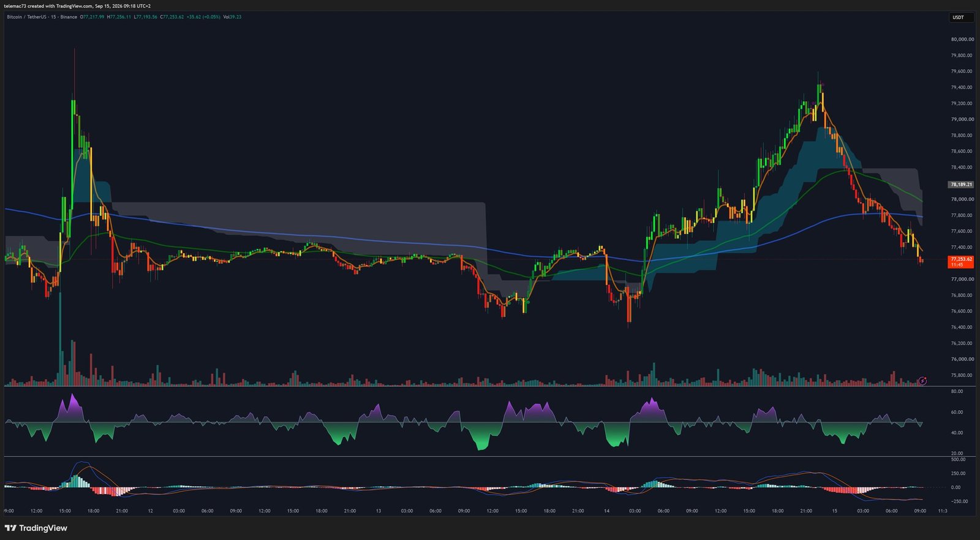Image resolution: width=980 pixels, height=540 pixels.
Task: Click the 76,400.00 price axis label
Action: pos(962,327)
